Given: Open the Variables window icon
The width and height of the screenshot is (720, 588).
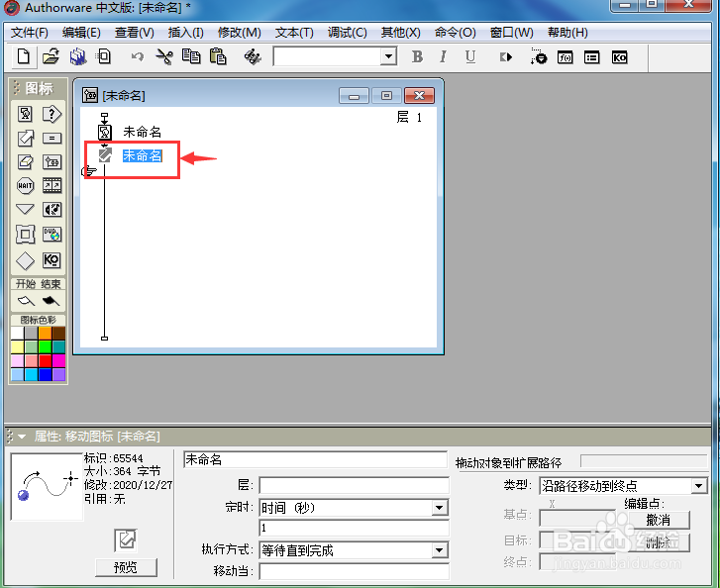Looking at the screenshot, I should [x=592, y=57].
